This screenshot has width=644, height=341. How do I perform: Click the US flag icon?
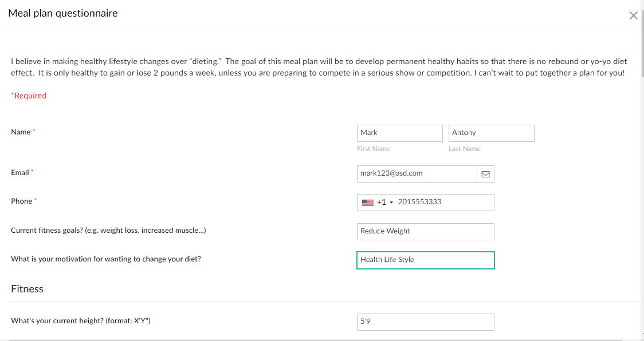[367, 203]
